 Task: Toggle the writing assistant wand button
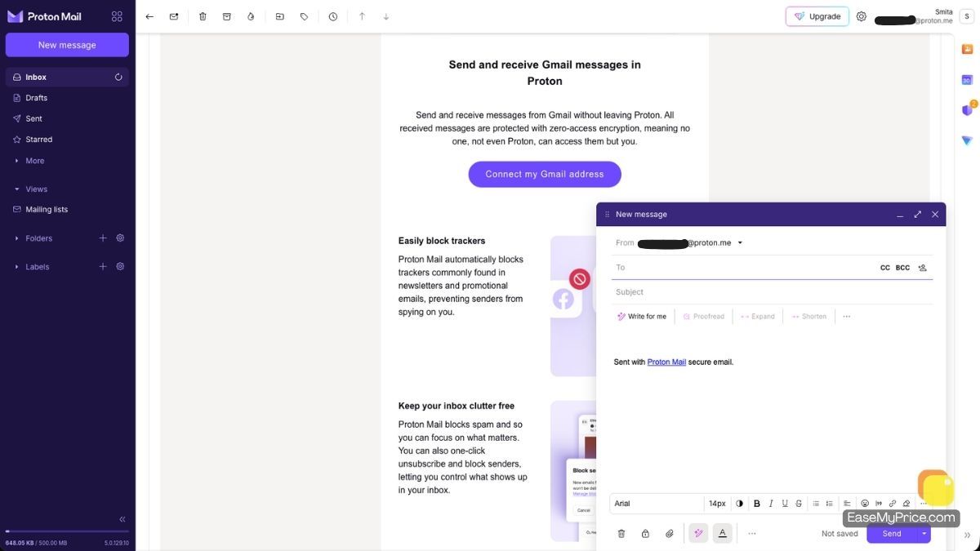pos(698,534)
